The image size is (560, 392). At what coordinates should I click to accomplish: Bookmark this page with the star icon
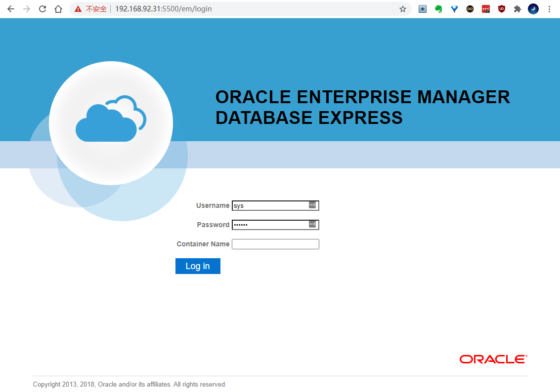point(403,9)
